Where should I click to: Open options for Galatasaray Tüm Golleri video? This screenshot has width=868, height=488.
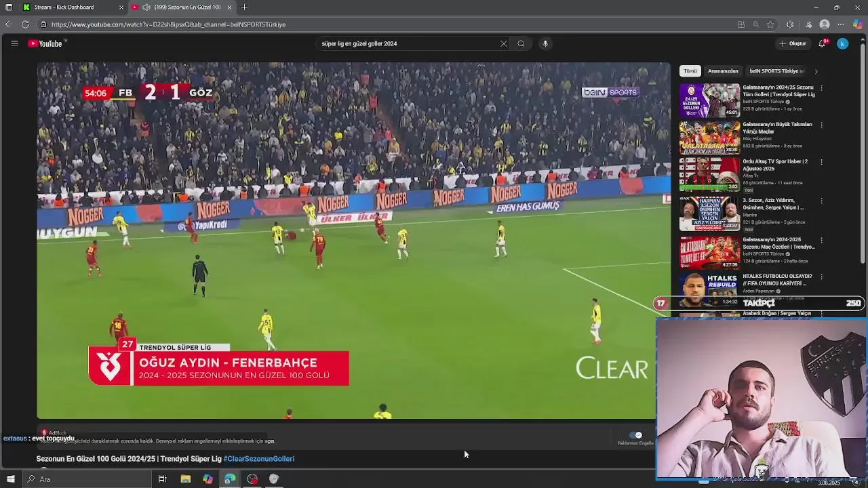click(x=821, y=88)
